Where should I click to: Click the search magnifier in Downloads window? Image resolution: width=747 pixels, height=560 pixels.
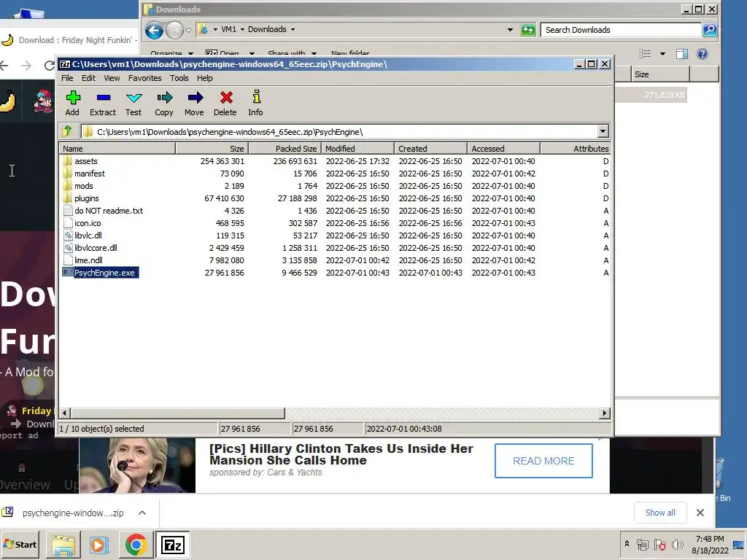(x=709, y=29)
